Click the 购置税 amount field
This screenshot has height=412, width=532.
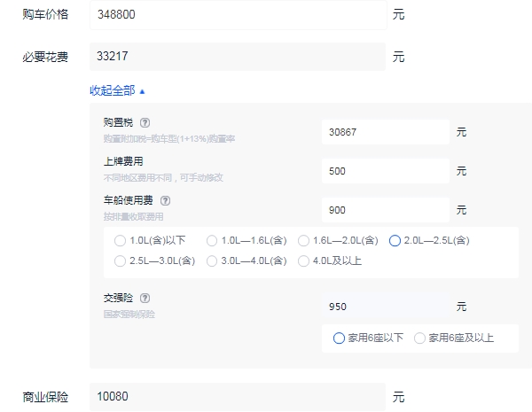pos(385,131)
